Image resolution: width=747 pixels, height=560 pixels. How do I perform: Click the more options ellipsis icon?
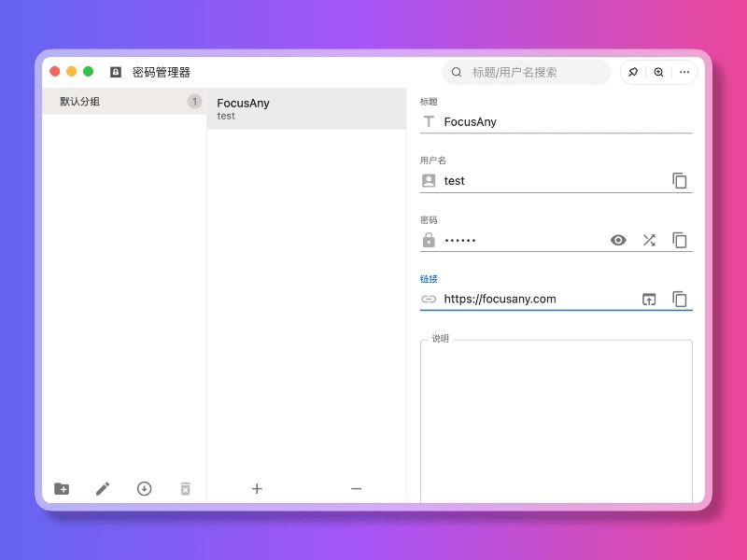click(x=684, y=72)
